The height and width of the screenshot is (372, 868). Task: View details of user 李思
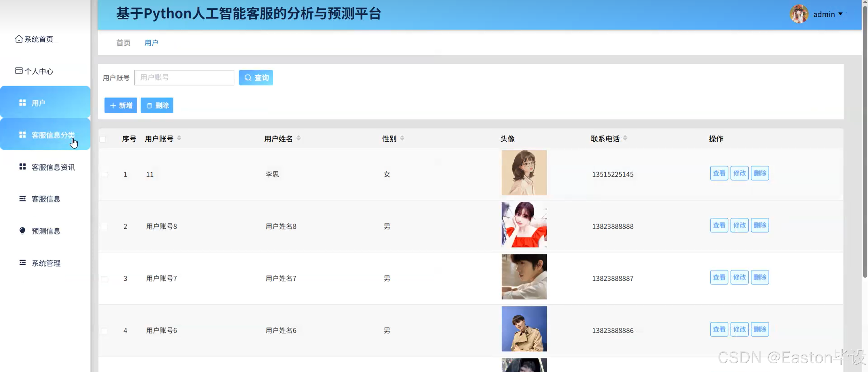(719, 173)
